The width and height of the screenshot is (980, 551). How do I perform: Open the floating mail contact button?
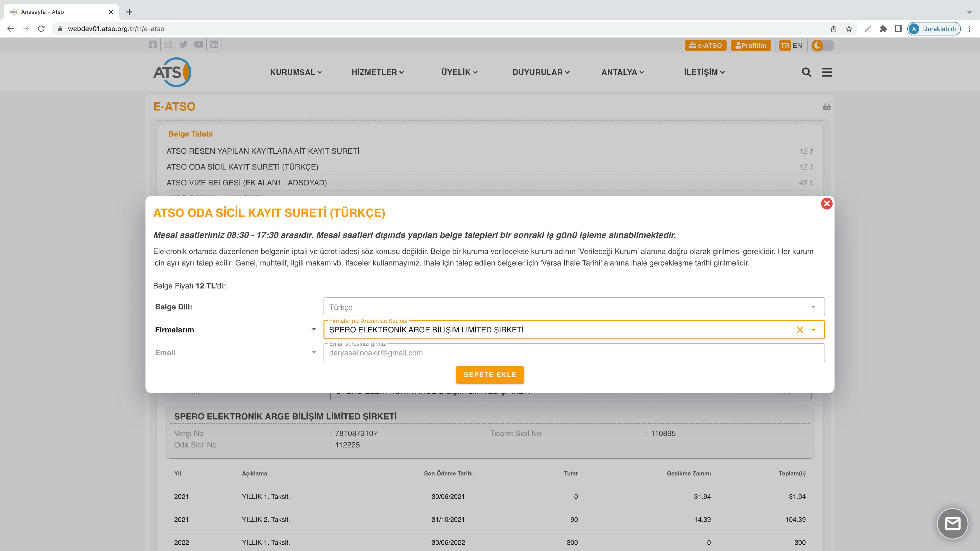tap(953, 524)
